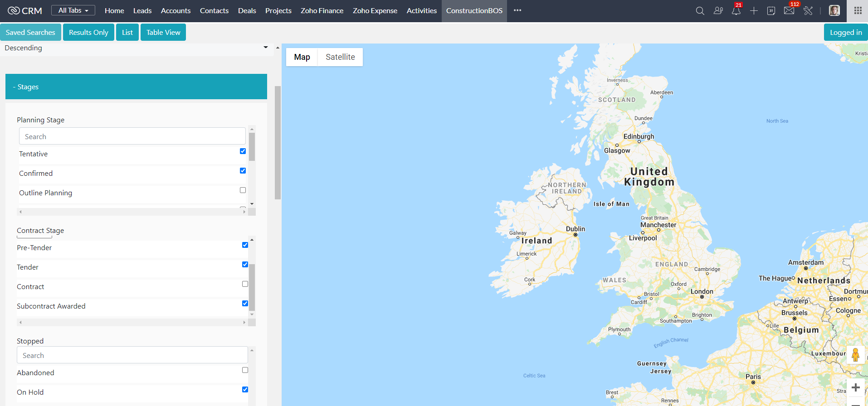Open the All Tabs dropdown
This screenshot has height=406, width=868.
point(73,10)
